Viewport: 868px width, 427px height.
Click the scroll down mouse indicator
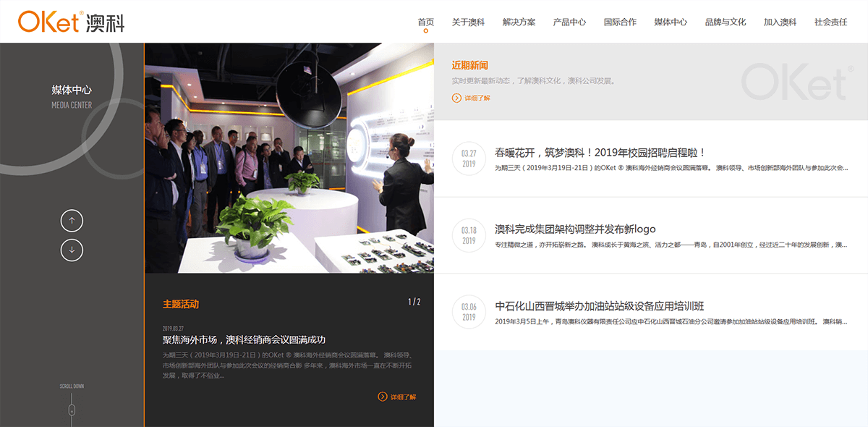[x=72, y=410]
